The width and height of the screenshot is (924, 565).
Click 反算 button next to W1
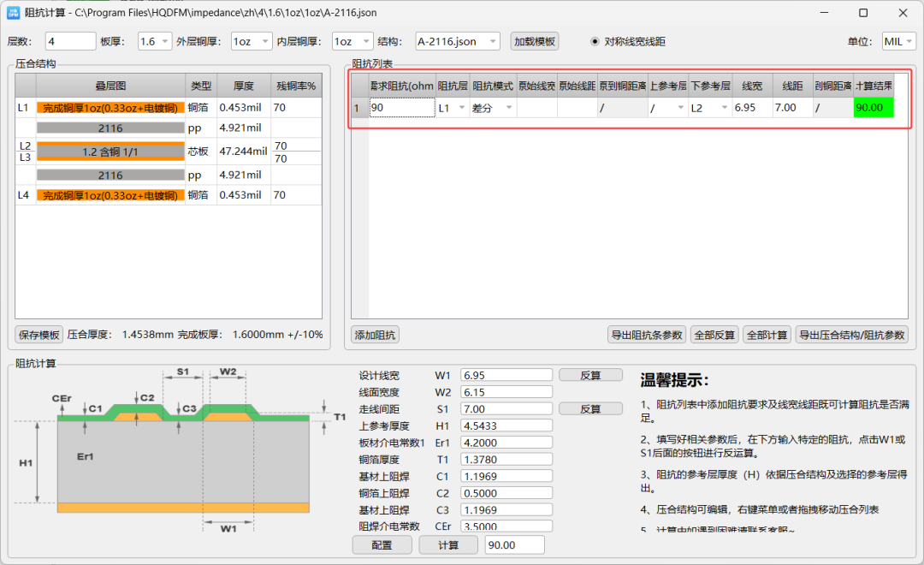coord(590,375)
